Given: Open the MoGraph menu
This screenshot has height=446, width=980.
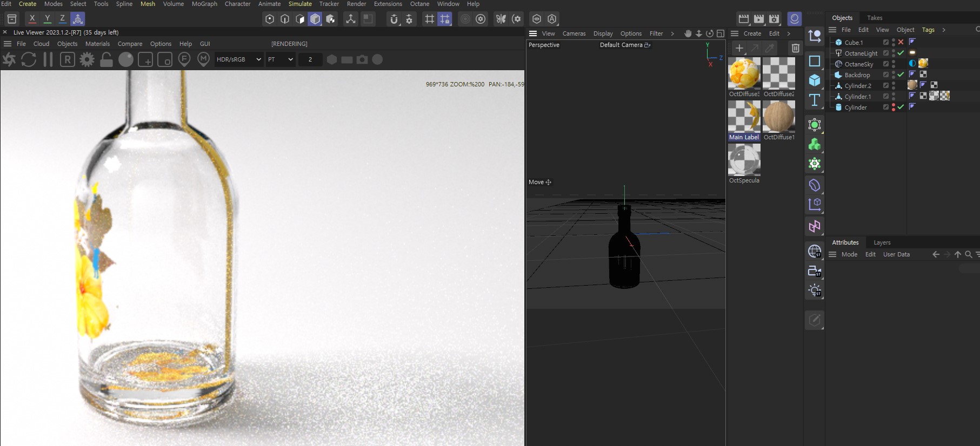Looking at the screenshot, I should (x=204, y=4).
